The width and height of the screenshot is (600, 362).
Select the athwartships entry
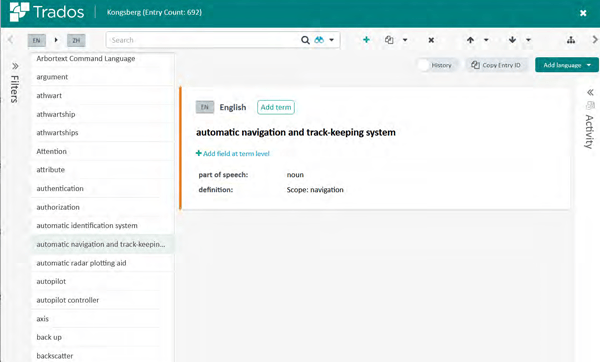coord(103,133)
